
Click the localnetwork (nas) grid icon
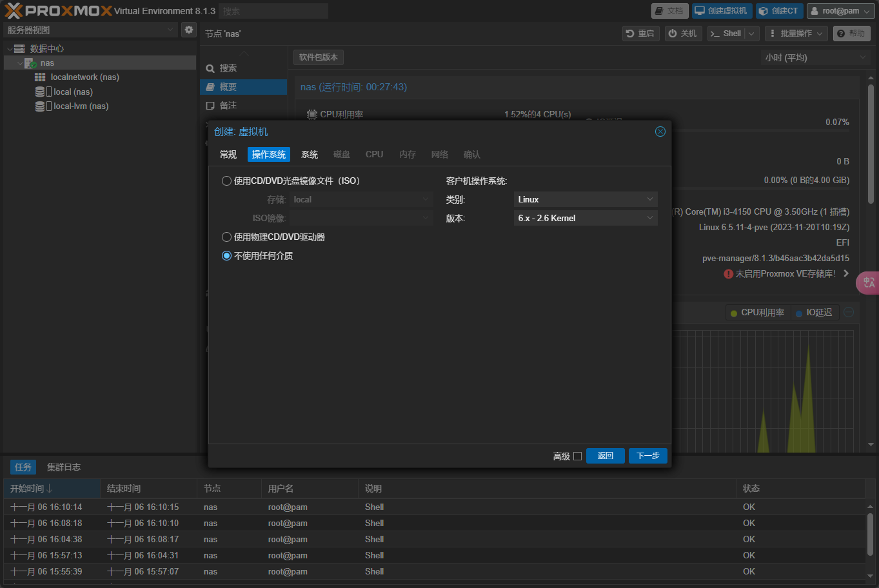40,77
